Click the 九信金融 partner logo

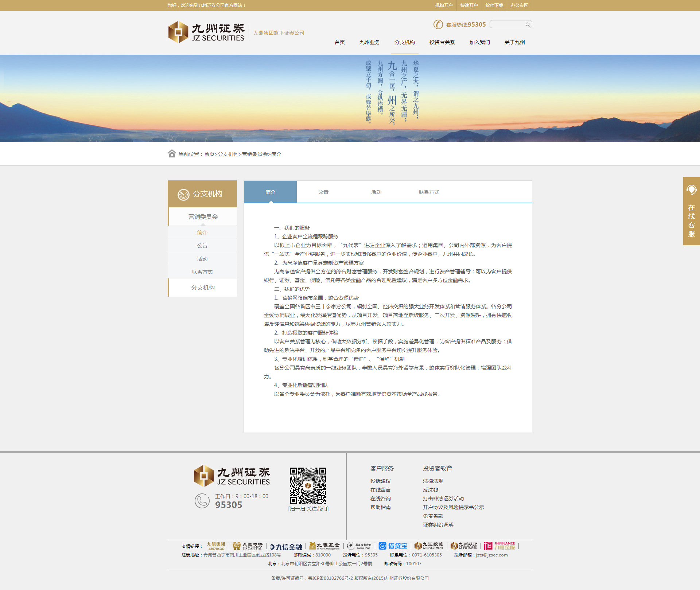[286, 546]
